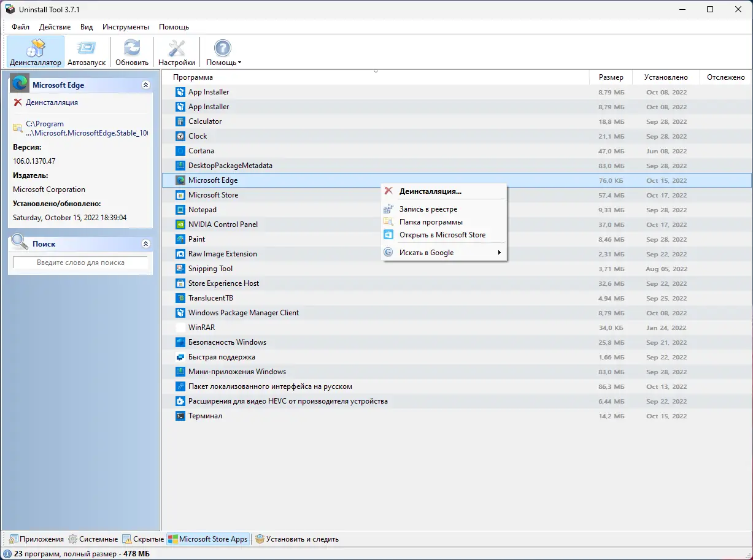Click the Microsoft Edge logo in sidebar
Image resolution: width=753 pixels, height=560 pixels.
(x=20, y=83)
